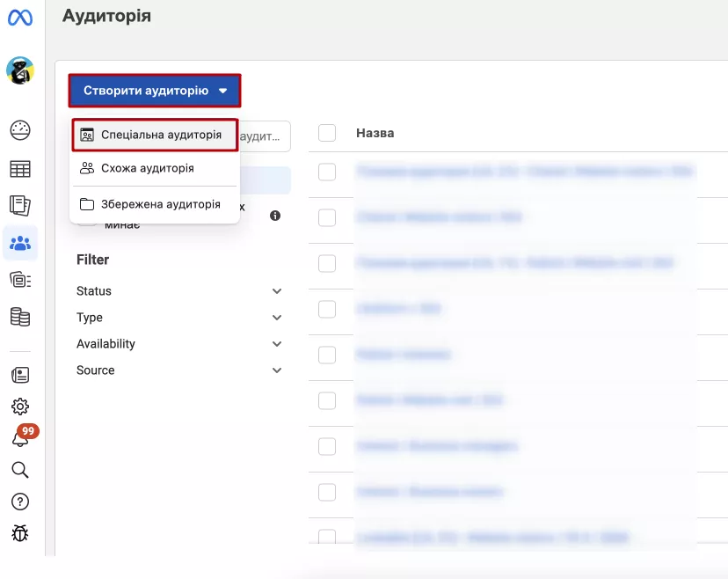
Task: Open the help question mark icon
Action: click(x=20, y=502)
